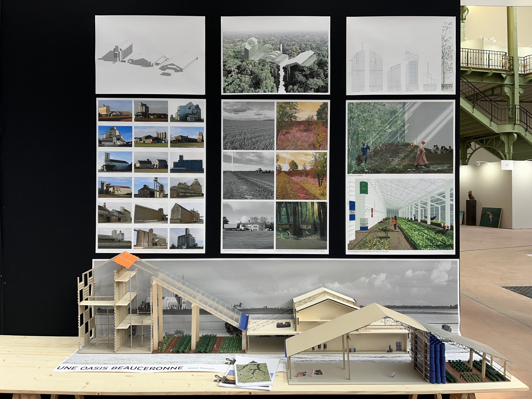Viewport: 532px width, 399px height.
Task: Select the top-left silo photo in the grid
Action: click(115, 111)
